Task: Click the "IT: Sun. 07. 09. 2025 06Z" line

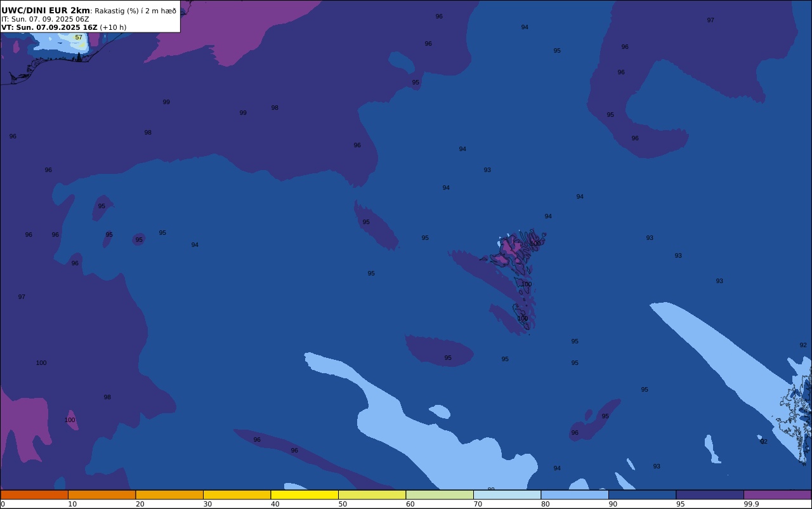Action: 45,19
